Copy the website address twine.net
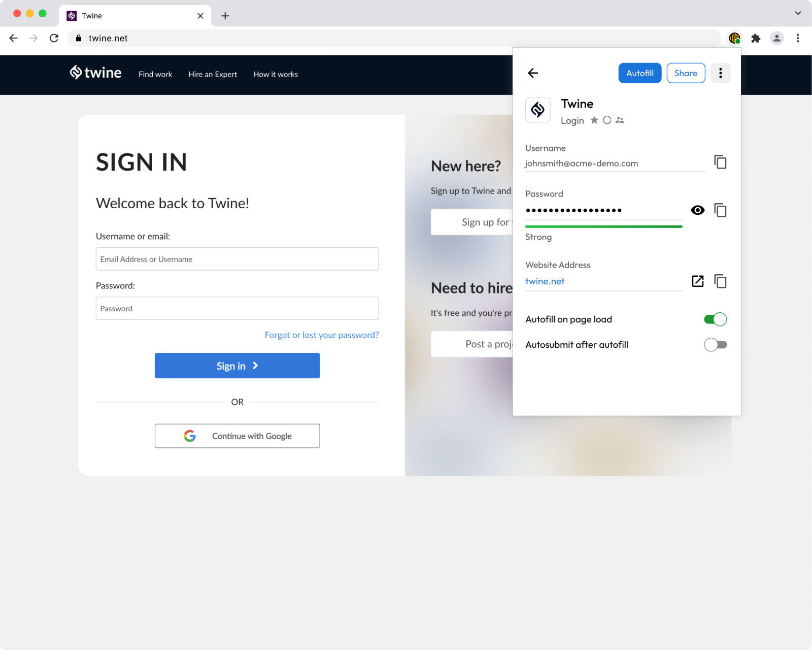The width and height of the screenshot is (812, 650). coord(720,281)
